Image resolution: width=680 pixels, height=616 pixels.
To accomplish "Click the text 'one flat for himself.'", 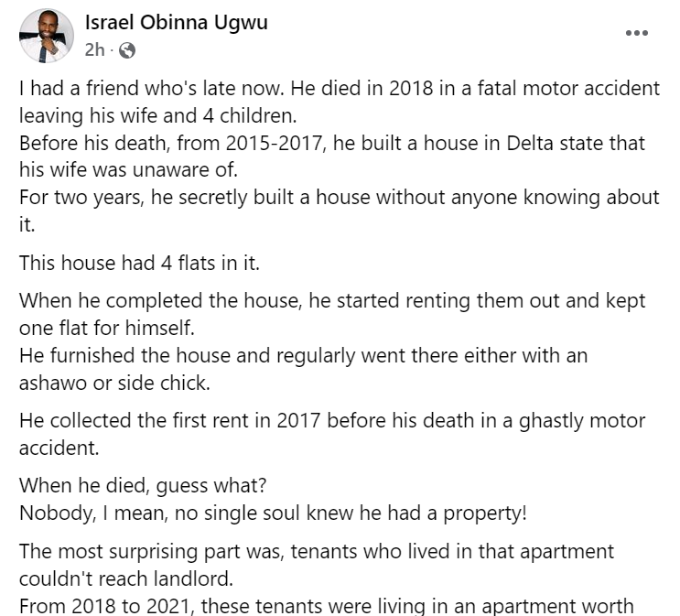I will coord(107,328).
